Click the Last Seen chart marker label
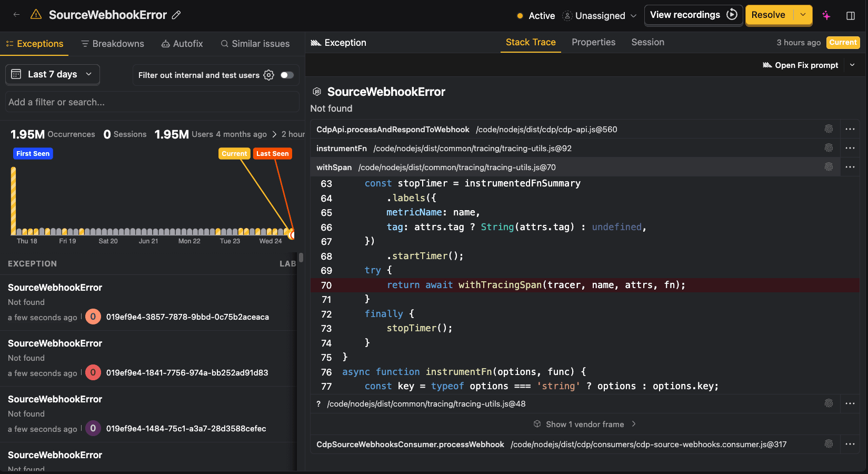The height and width of the screenshot is (474, 868). point(272,153)
